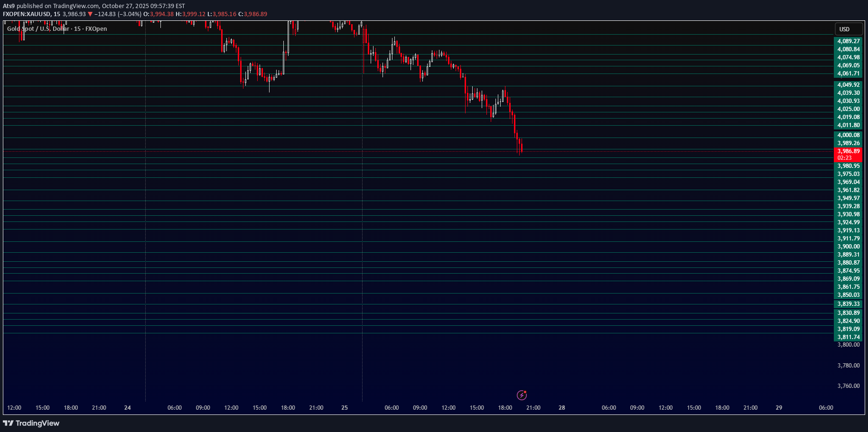The image size is (868, 432).
Task: Click date 24 on the time axis
Action: (x=127, y=408)
